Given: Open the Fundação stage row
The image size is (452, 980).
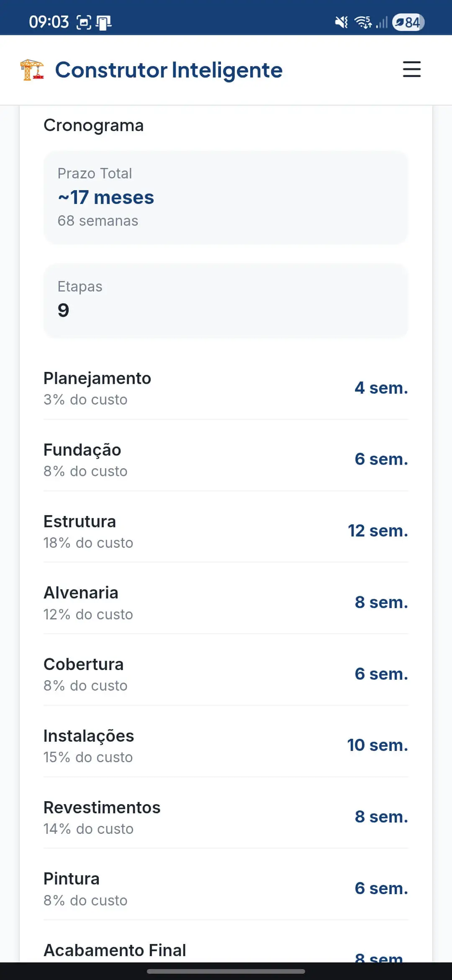Looking at the screenshot, I should (226, 459).
